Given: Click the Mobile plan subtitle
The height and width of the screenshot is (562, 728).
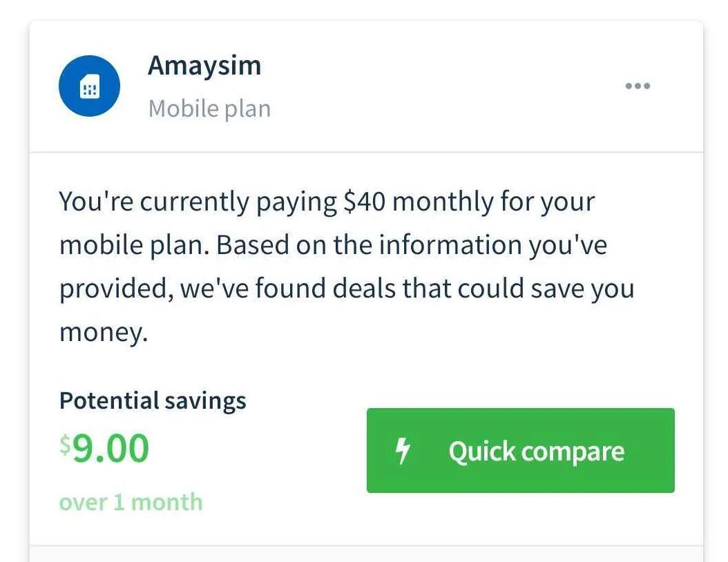Looking at the screenshot, I should 209,109.
